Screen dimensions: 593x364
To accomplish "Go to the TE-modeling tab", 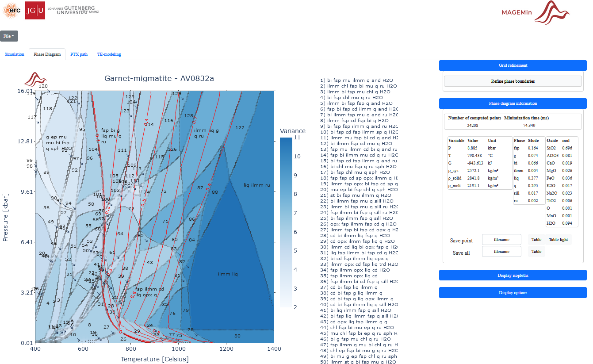I will pyautogui.click(x=109, y=54).
